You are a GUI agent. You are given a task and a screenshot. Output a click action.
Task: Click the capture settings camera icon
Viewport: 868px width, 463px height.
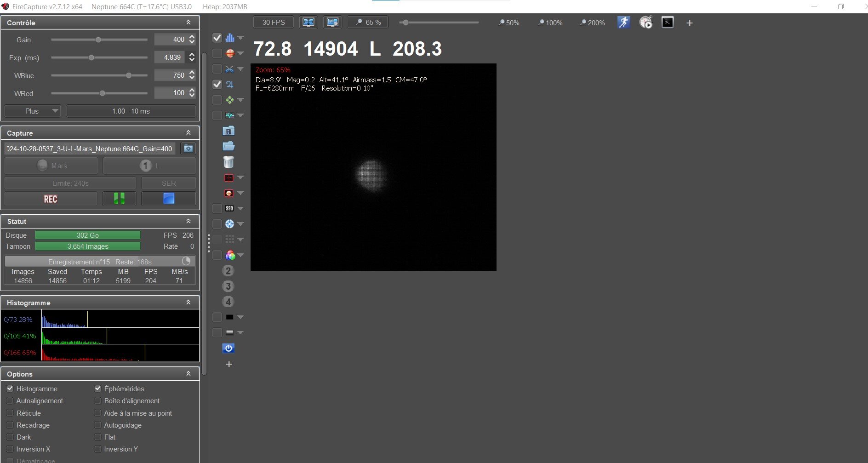188,149
